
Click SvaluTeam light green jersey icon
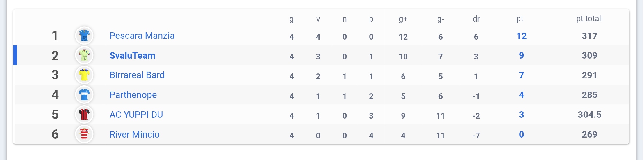(84, 55)
